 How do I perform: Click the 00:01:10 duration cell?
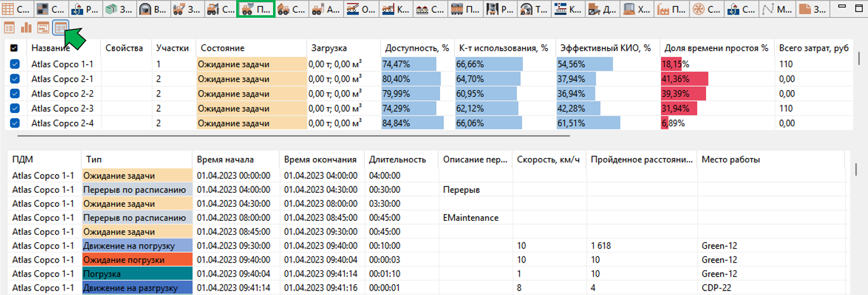tap(401, 273)
